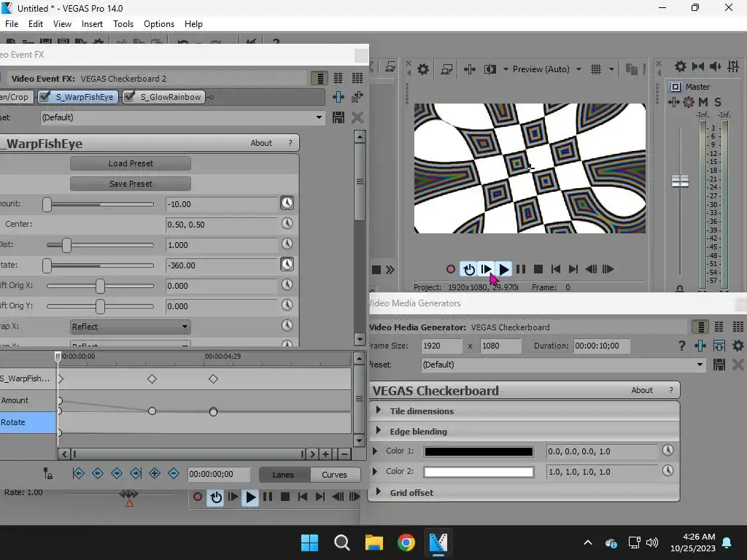Click Record button under video preview
The height and width of the screenshot is (560, 747).
[x=451, y=269]
